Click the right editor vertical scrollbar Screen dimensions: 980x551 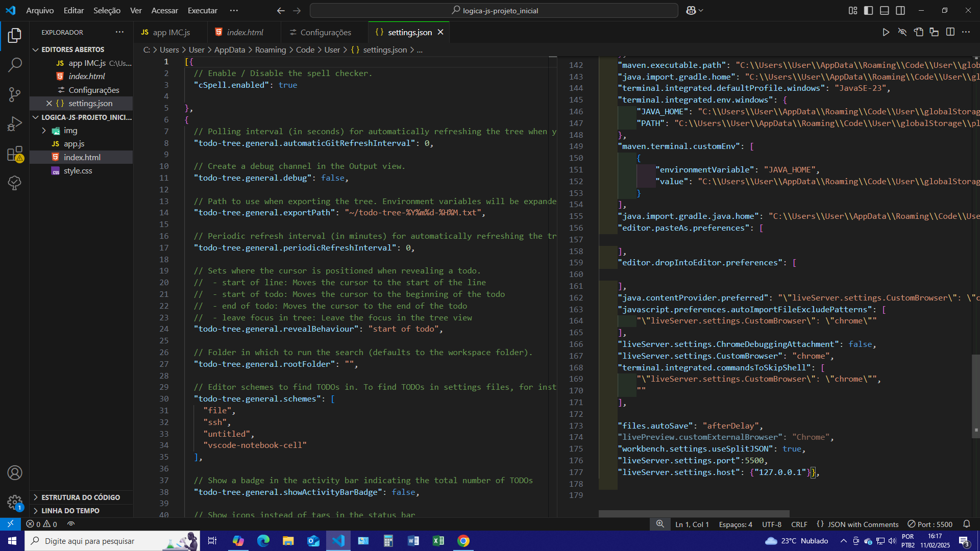pyautogui.click(x=976, y=395)
